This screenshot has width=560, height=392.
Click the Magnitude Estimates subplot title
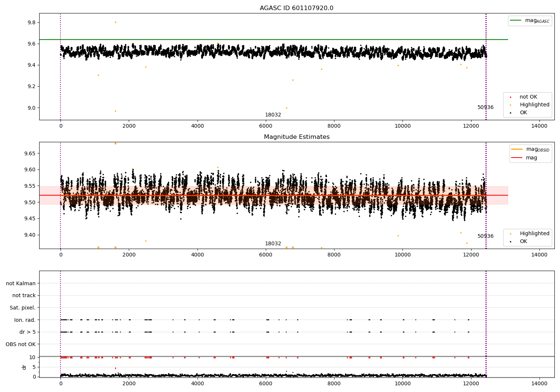[296, 137]
